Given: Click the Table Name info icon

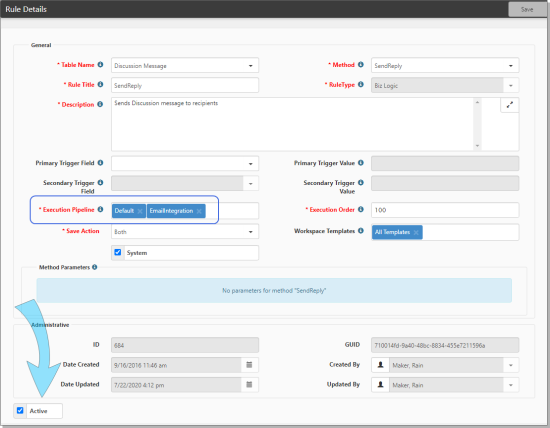Looking at the screenshot, I should [100, 65].
